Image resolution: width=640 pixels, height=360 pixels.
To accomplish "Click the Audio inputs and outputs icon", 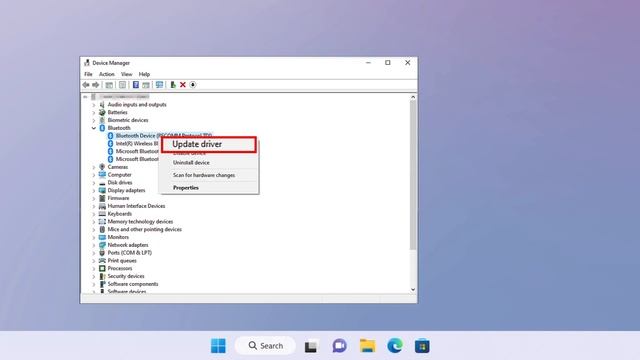I will (102, 104).
